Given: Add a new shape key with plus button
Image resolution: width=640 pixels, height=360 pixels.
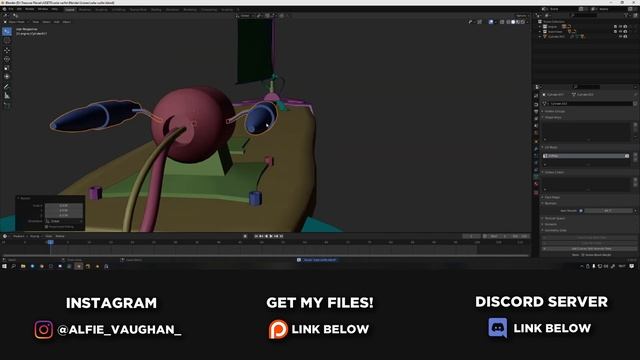Looking at the screenshot, I should 636,124.
